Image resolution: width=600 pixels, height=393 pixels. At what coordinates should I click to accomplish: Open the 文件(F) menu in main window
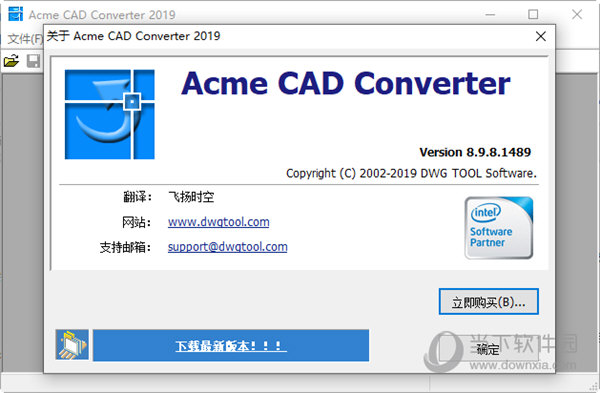[24, 39]
